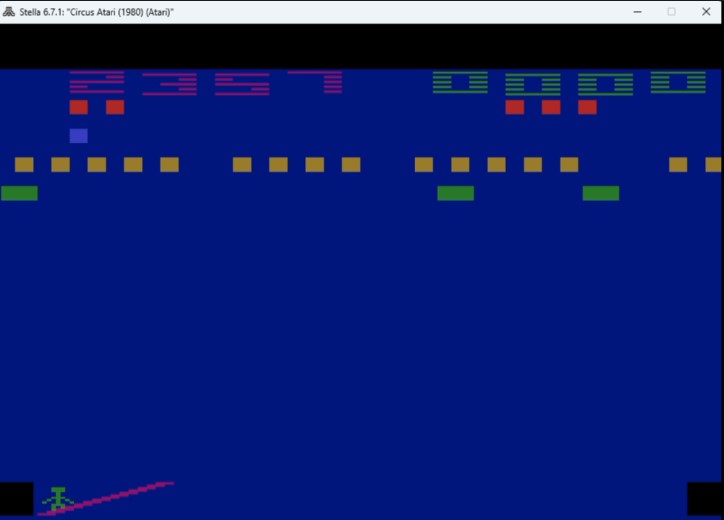The width and height of the screenshot is (724, 520).
Task: Click the Stella 6.7.1 Circus Atari window title
Action: 97,12
